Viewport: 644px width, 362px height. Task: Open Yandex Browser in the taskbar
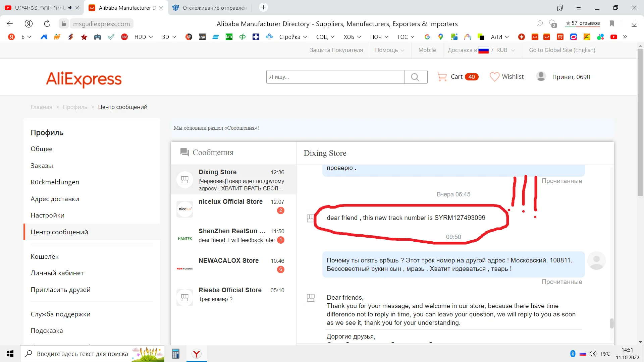tap(197, 354)
